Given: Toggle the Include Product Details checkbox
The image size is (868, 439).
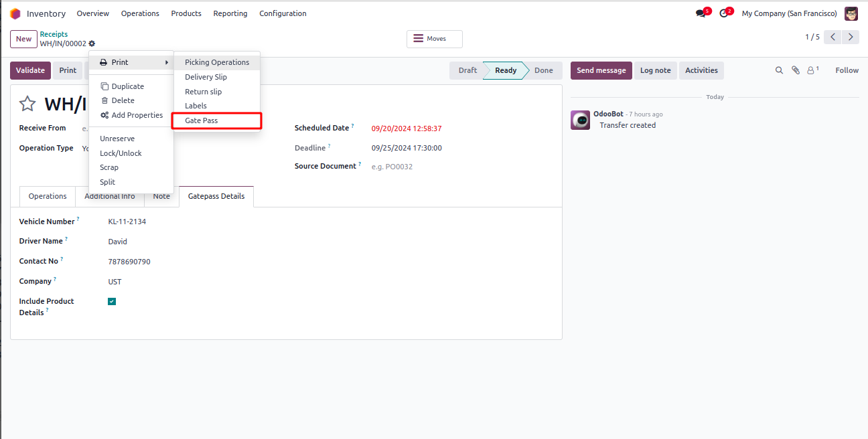Looking at the screenshot, I should click(x=112, y=301).
